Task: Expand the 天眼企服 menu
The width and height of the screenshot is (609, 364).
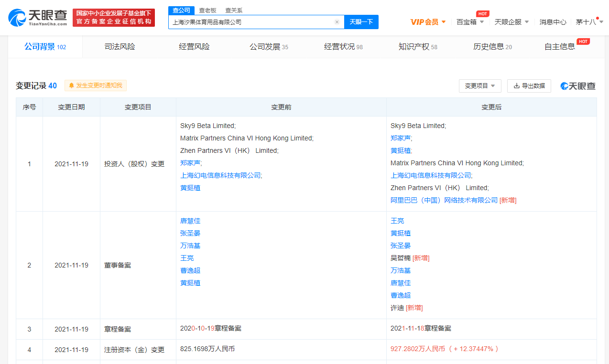Action: click(511, 22)
